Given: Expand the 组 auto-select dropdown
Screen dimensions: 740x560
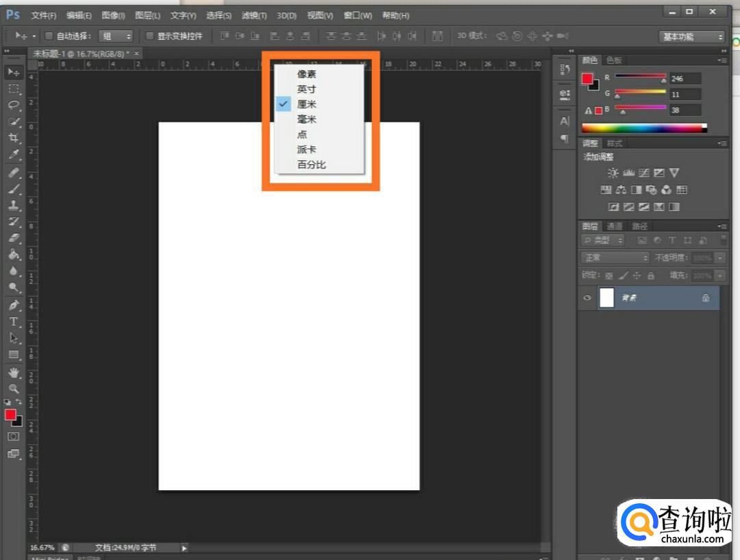Looking at the screenshot, I should [116, 36].
